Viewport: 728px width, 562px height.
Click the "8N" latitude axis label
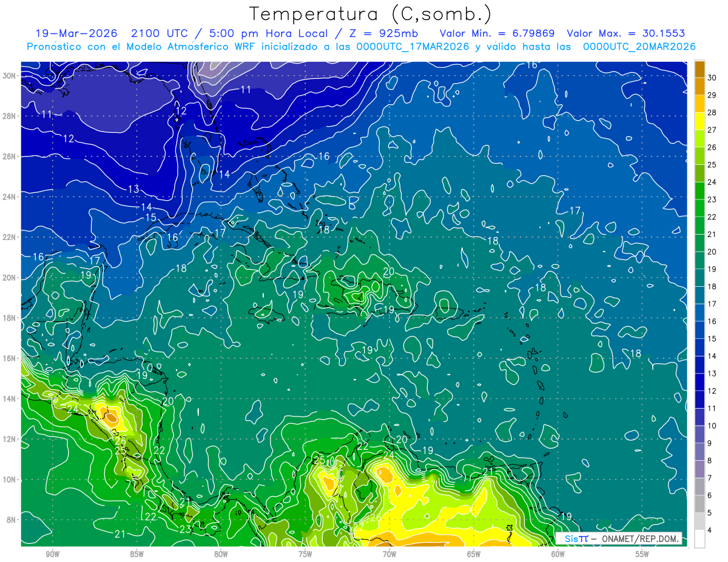12,520
